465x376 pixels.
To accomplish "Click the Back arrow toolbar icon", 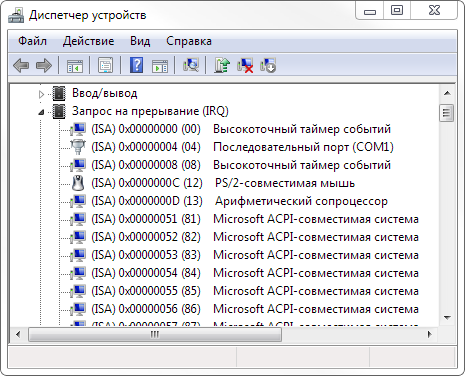I will (21, 65).
